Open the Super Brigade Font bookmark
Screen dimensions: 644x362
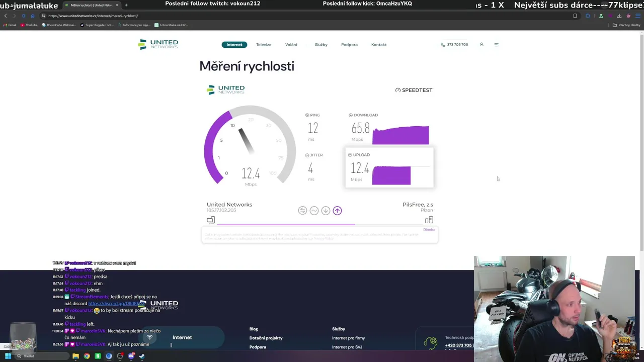(97, 25)
